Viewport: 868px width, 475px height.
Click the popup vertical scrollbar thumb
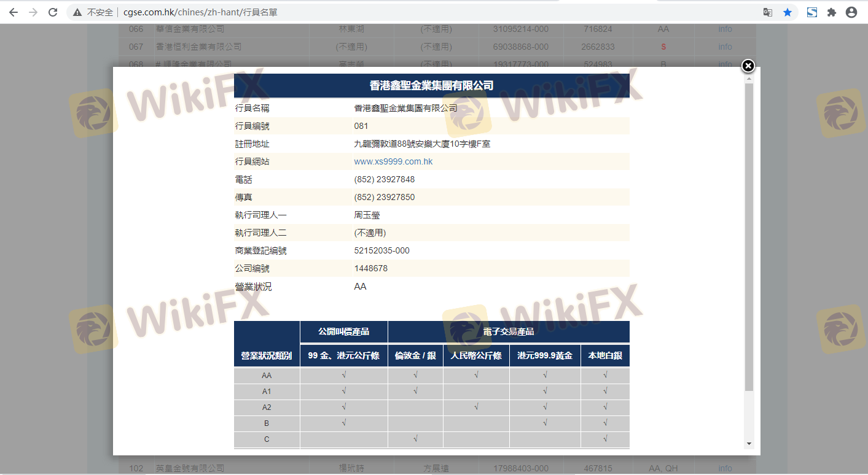click(749, 236)
